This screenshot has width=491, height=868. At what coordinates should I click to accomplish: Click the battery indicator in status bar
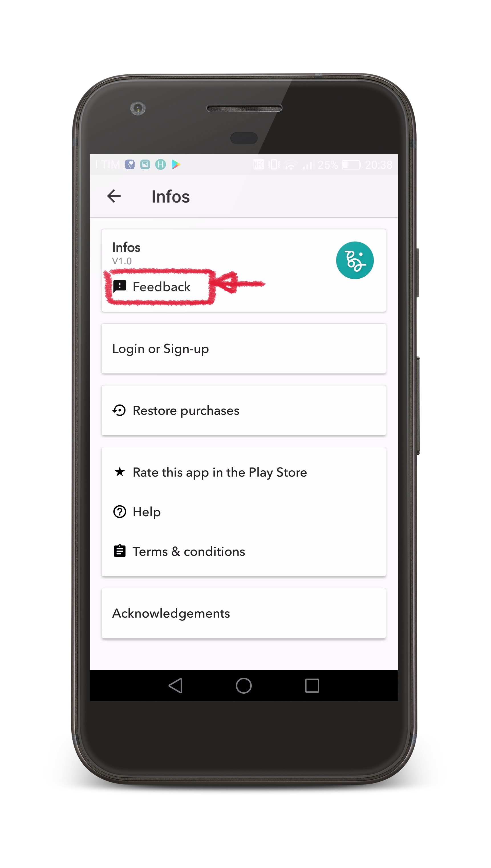pyautogui.click(x=351, y=165)
